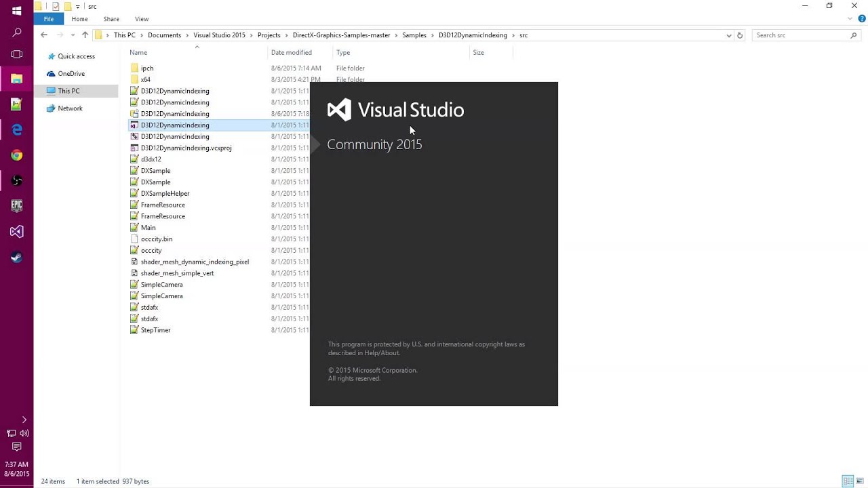The width and height of the screenshot is (868, 488).
Task: Open the Action Center notifications icon
Action: [17, 447]
